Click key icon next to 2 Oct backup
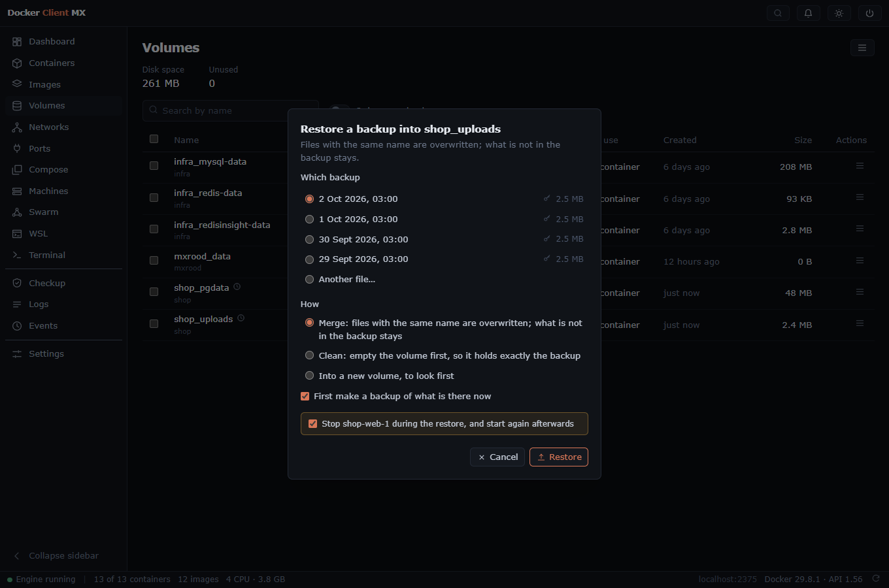This screenshot has width=889, height=588. pos(546,198)
